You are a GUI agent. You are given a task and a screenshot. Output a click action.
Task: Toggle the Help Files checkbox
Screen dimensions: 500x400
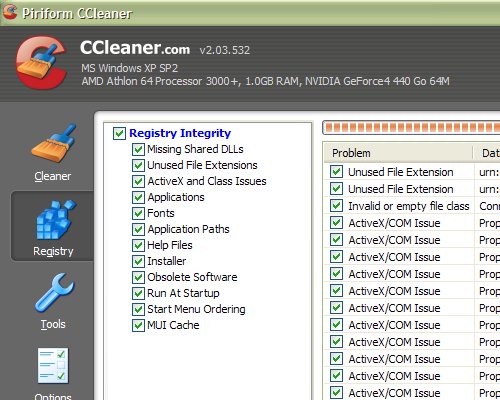click(x=138, y=245)
